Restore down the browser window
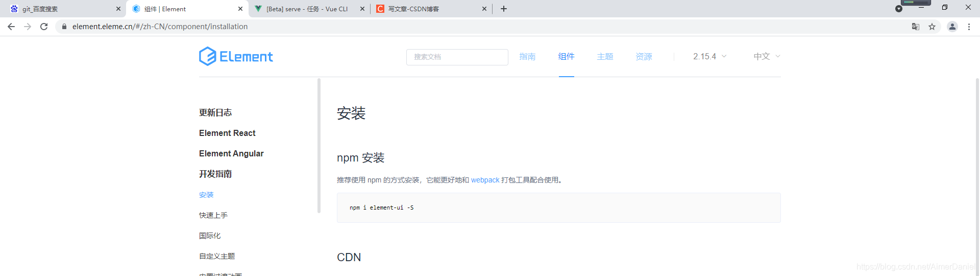980x276 pixels. [945, 8]
